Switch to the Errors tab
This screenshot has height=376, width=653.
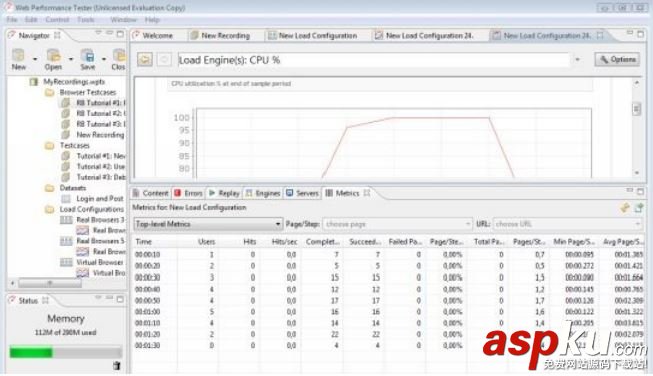pyautogui.click(x=189, y=193)
